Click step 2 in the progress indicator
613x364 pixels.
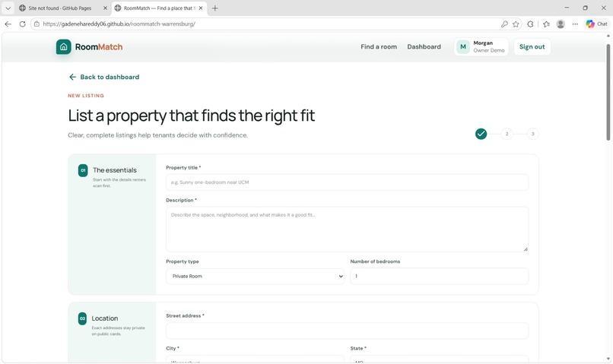[x=507, y=134]
